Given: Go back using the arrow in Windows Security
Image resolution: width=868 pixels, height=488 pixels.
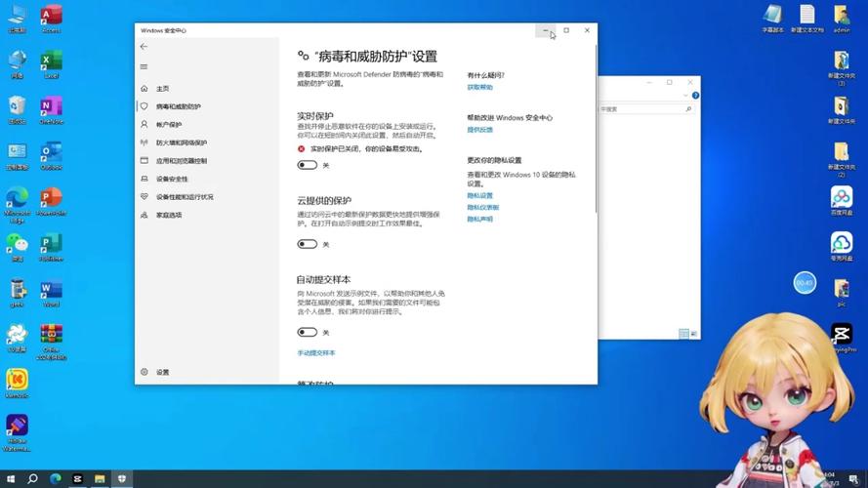Looking at the screenshot, I should tap(144, 47).
